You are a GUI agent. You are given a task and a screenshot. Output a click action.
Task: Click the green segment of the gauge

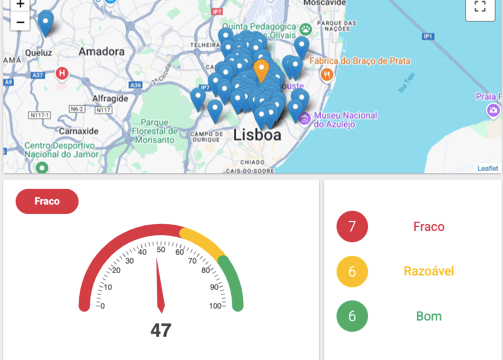click(x=234, y=282)
